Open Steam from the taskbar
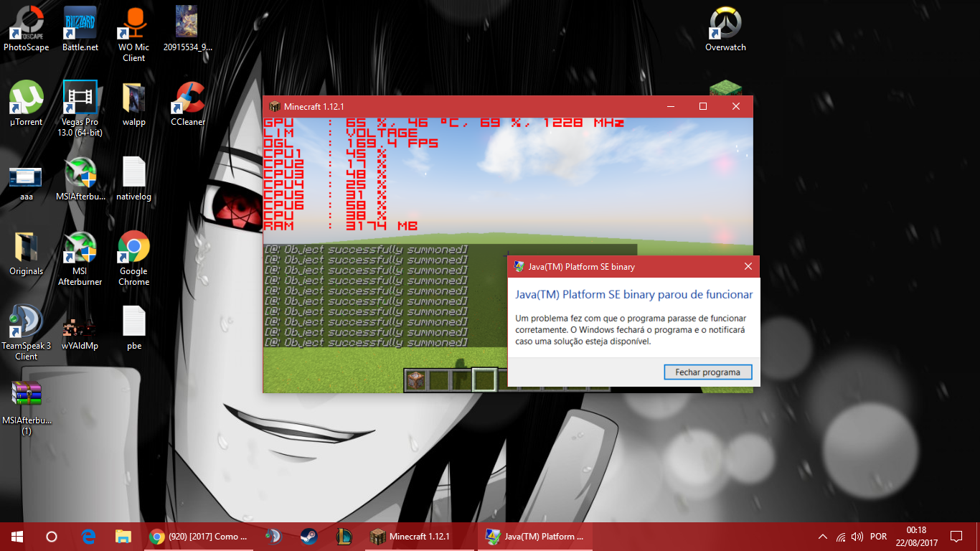 point(308,537)
